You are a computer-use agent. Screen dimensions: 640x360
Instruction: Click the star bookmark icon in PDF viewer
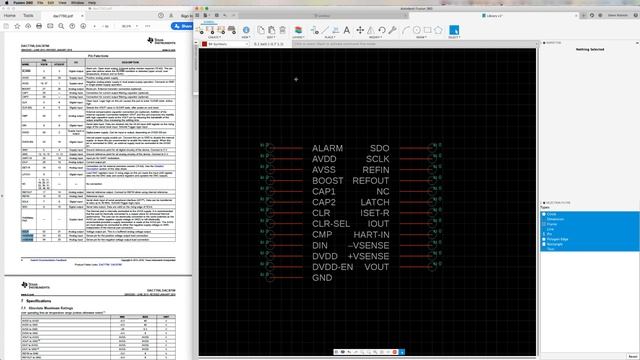pyautogui.click(x=17, y=26)
